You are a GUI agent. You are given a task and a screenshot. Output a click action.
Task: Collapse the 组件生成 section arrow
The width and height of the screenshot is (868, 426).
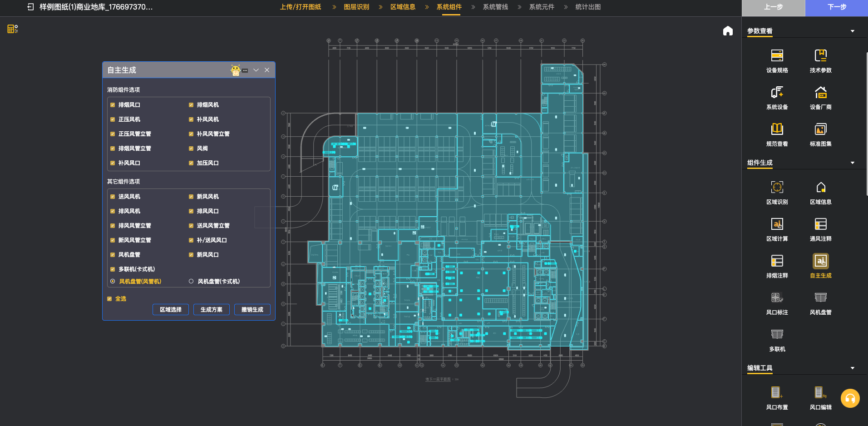[852, 163]
